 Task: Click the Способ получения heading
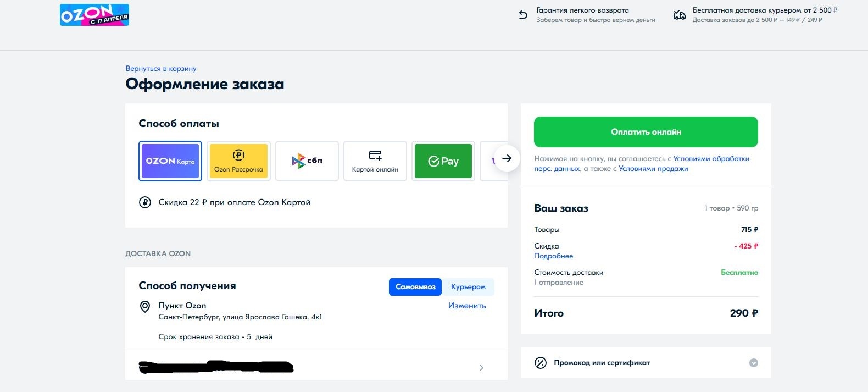187,286
